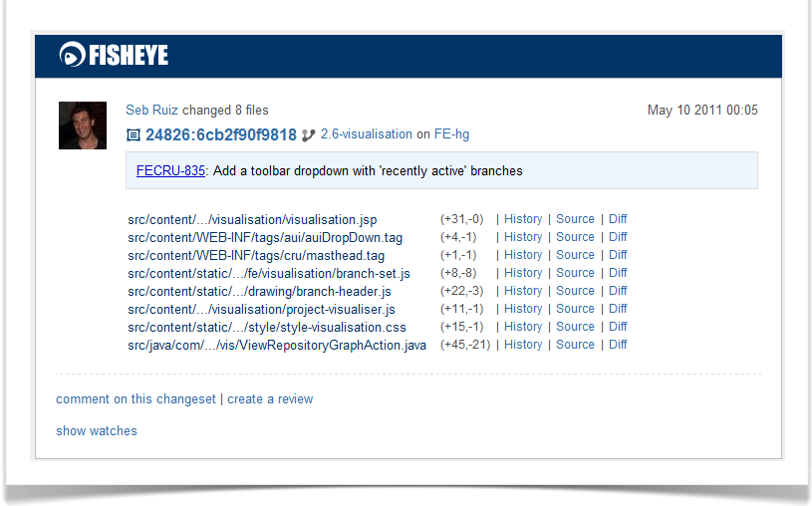View Source for auiDropDown.tag
This screenshot has width=812, height=506.
pyautogui.click(x=575, y=237)
